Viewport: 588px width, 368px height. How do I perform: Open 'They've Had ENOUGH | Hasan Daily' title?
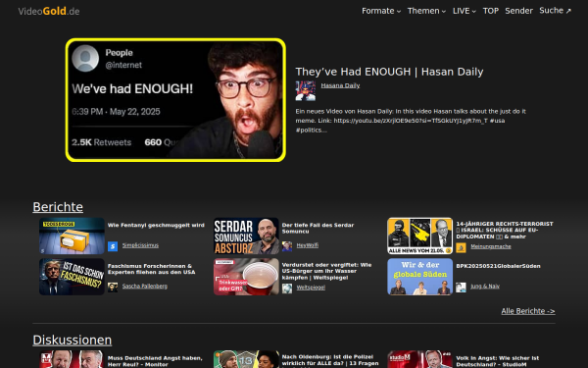(389, 72)
